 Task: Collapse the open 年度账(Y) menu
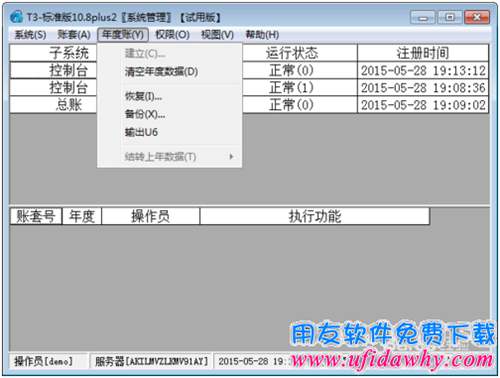coord(123,35)
